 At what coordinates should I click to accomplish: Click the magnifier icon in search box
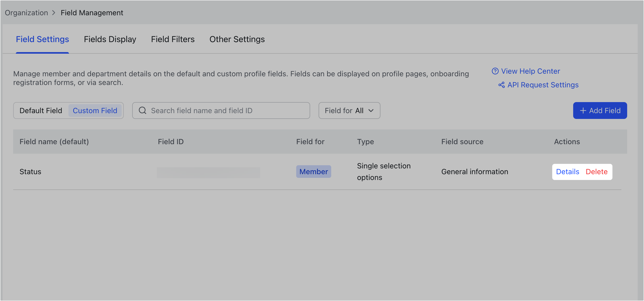(142, 110)
